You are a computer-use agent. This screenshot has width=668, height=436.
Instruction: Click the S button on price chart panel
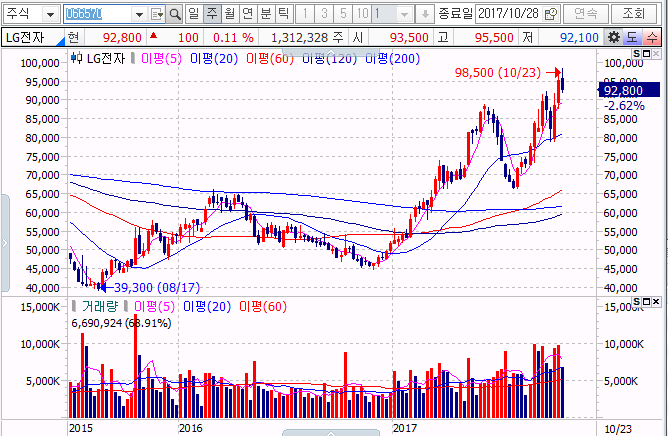coord(636,54)
